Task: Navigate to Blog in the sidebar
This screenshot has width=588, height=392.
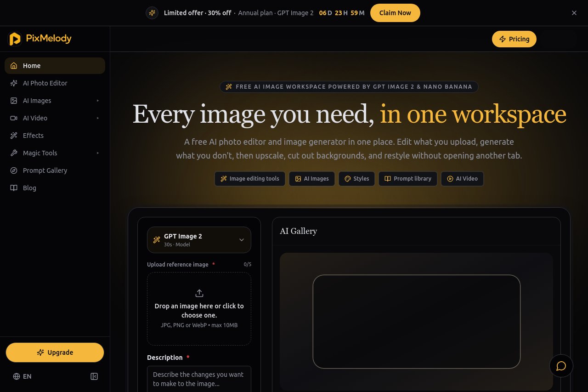Action: coord(55,188)
